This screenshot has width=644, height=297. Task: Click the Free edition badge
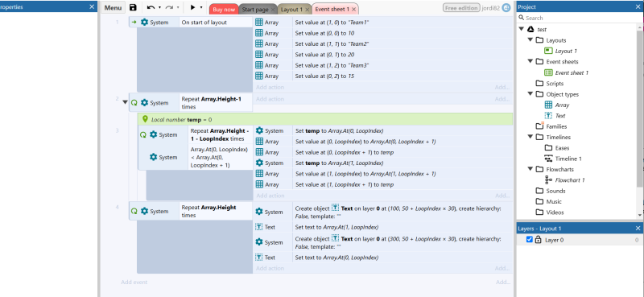point(461,8)
